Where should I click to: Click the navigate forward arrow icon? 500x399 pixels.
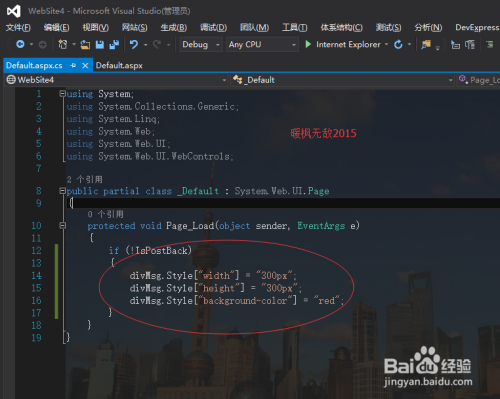[42, 44]
